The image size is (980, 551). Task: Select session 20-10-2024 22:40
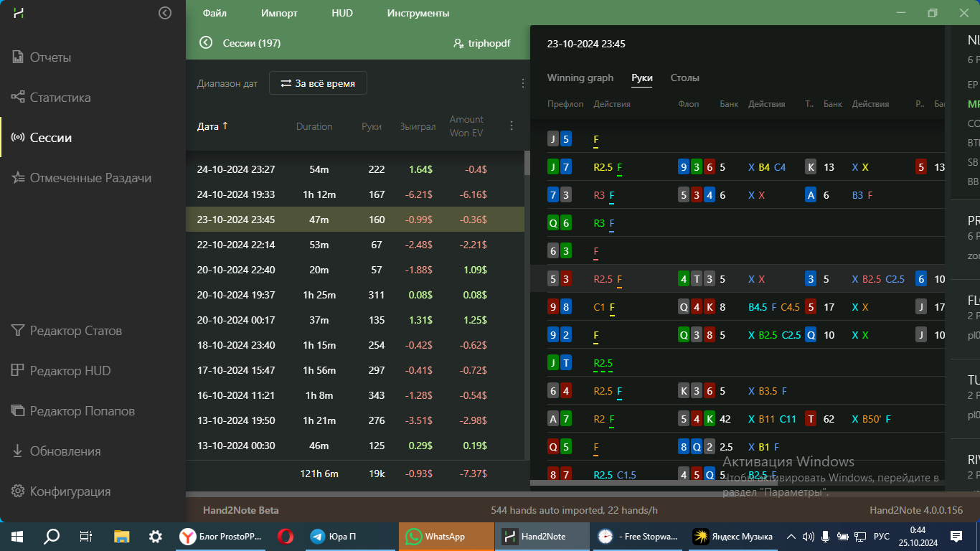tap(355, 270)
